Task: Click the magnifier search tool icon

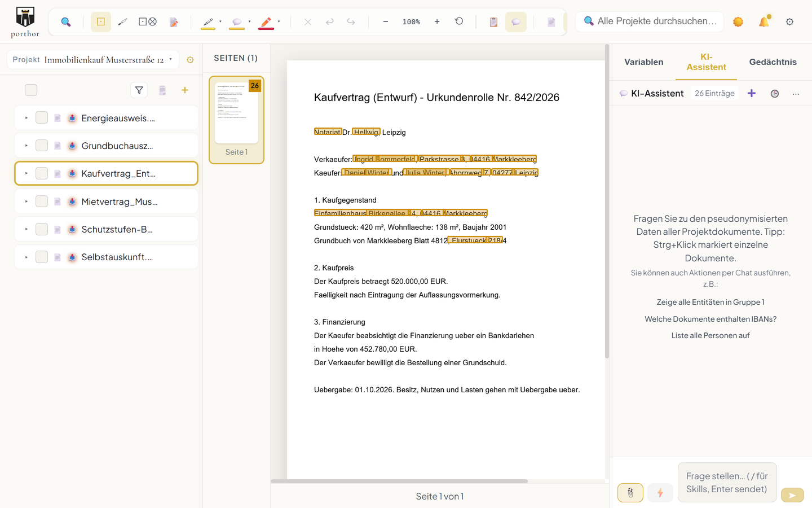Action: pyautogui.click(x=66, y=22)
